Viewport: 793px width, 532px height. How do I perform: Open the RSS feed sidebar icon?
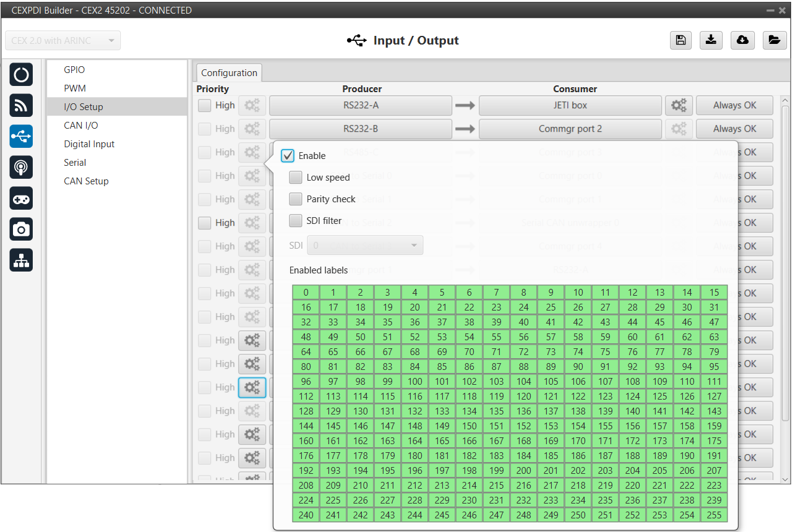(x=22, y=106)
